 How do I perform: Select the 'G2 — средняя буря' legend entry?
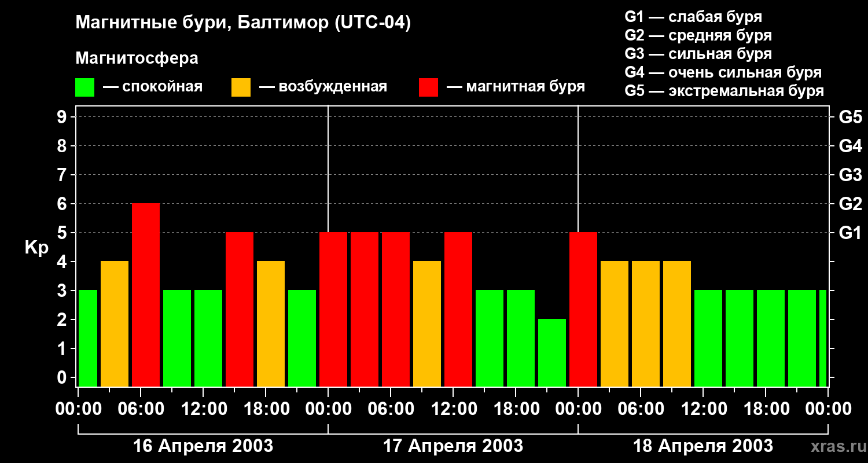point(698,35)
